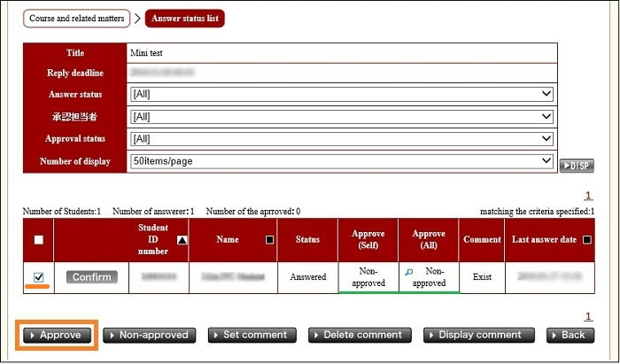Open the Answer status dropdown
620x364 pixels.
341,94
